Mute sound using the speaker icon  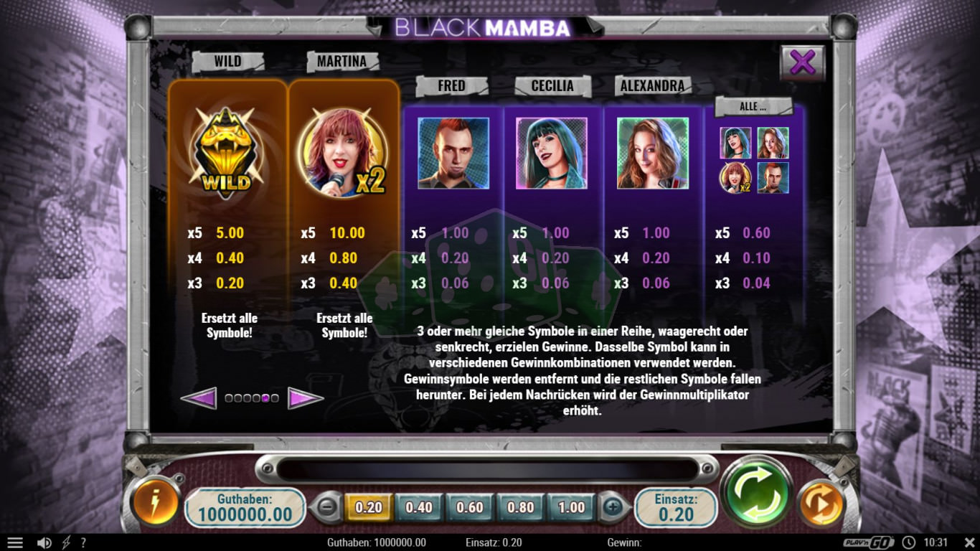tap(44, 542)
